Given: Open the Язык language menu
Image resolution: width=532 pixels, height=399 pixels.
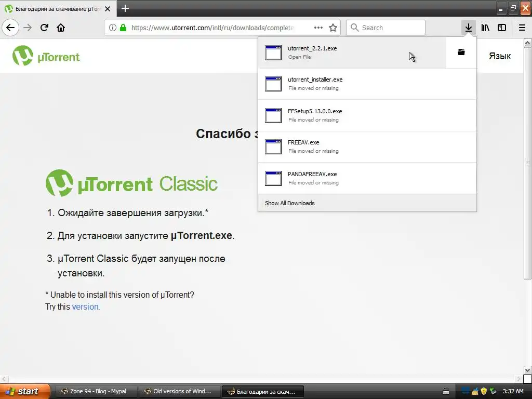Looking at the screenshot, I should [499, 56].
